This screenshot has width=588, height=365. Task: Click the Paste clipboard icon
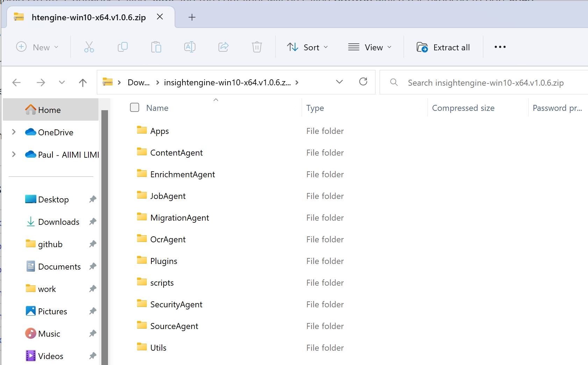(156, 47)
